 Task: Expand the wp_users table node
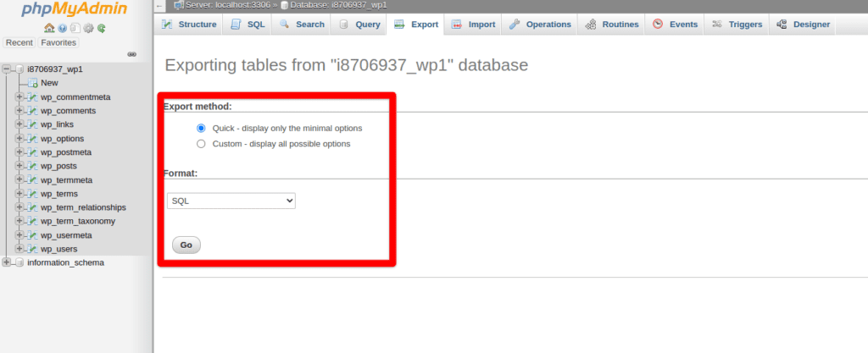(19, 249)
